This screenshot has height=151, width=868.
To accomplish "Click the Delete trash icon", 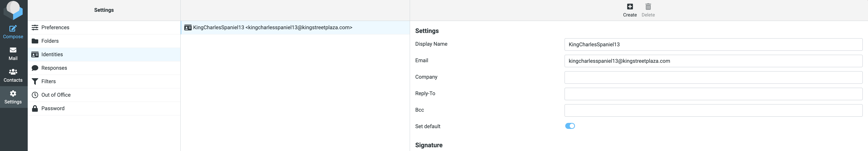I will 648,7.
